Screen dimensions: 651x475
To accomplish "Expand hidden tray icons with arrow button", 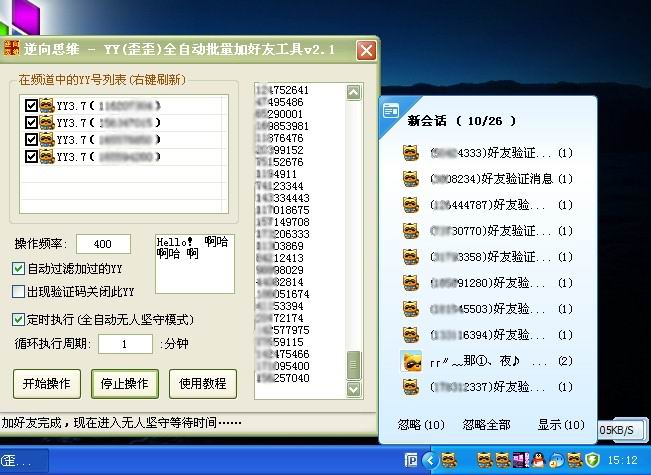I will (x=431, y=460).
